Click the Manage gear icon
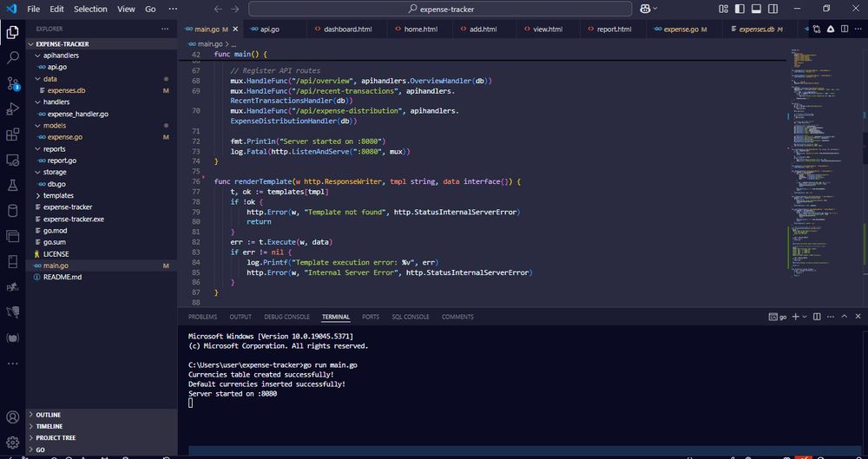Image resolution: width=868 pixels, height=459 pixels. pyautogui.click(x=13, y=443)
